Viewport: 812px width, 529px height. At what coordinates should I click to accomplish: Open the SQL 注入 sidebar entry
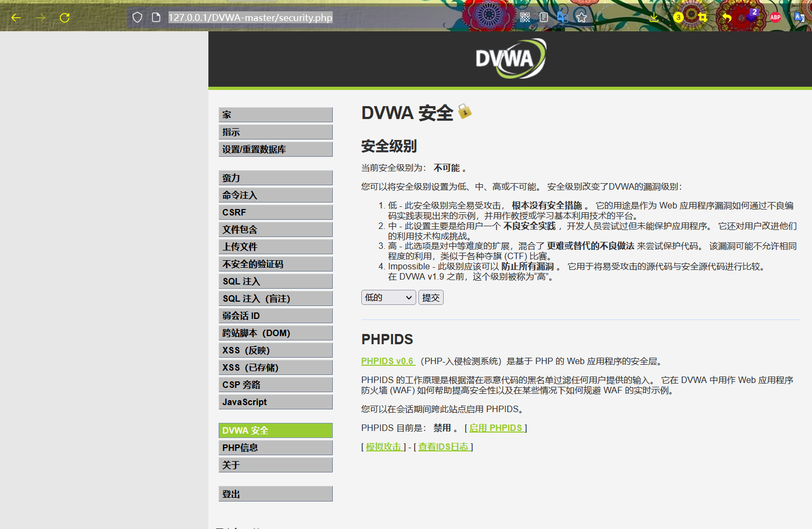(275, 281)
